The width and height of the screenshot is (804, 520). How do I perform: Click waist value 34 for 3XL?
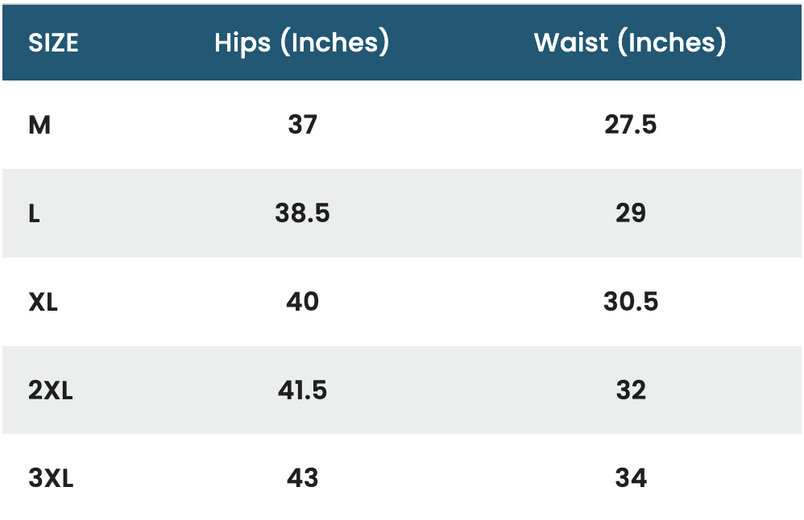tap(631, 478)
